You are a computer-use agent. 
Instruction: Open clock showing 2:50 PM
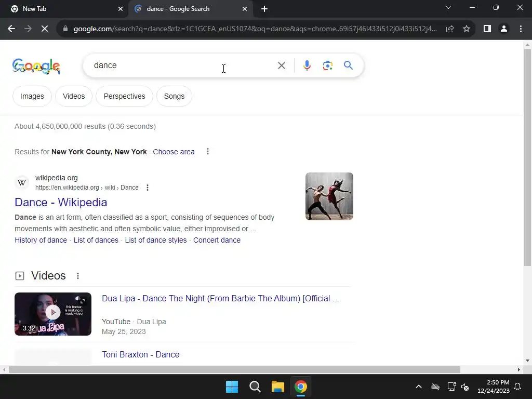(494, 387)
